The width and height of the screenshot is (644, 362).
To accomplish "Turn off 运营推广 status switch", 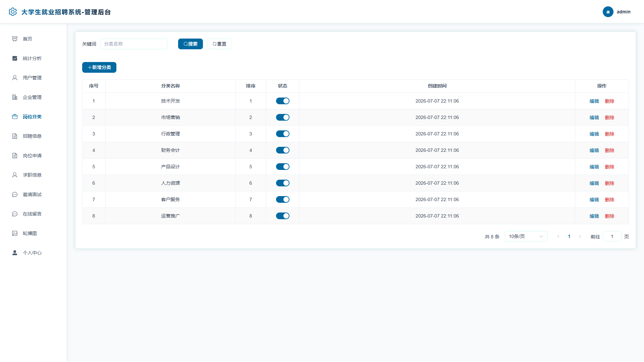I will tap(283, 216).
